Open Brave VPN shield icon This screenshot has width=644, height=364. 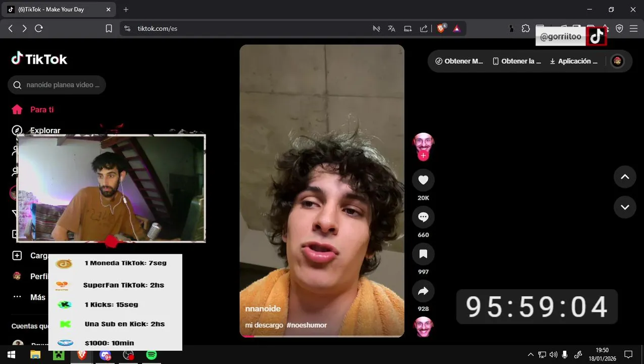(x=619, y=29)
